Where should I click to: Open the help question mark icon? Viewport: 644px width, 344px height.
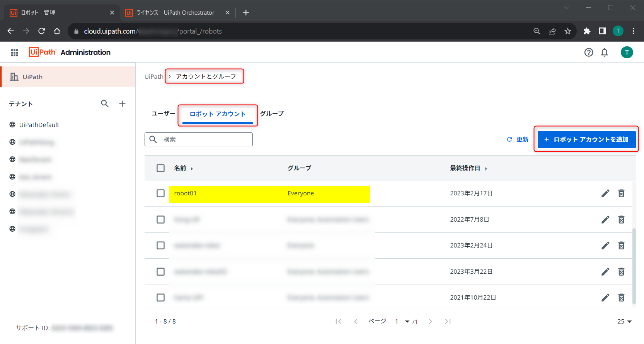pyautogui.click(x=589, y=53)
